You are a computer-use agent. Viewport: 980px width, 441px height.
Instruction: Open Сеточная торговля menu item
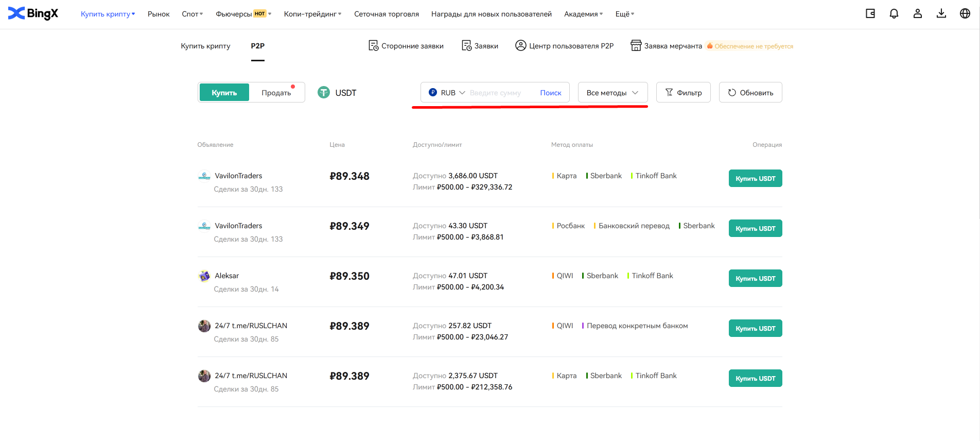point(387,14)
